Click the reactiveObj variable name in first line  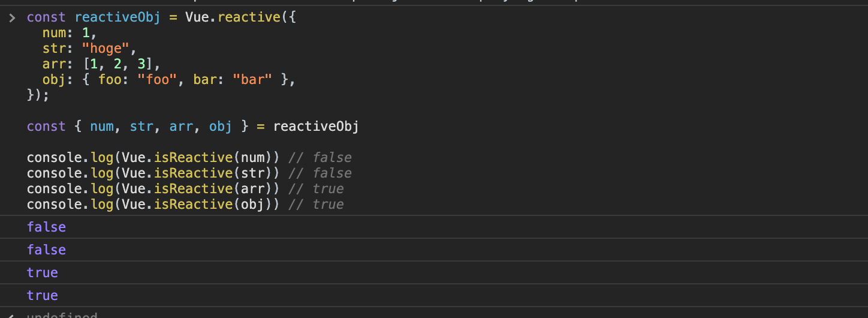pyautogui.click(x=117, y=17)
